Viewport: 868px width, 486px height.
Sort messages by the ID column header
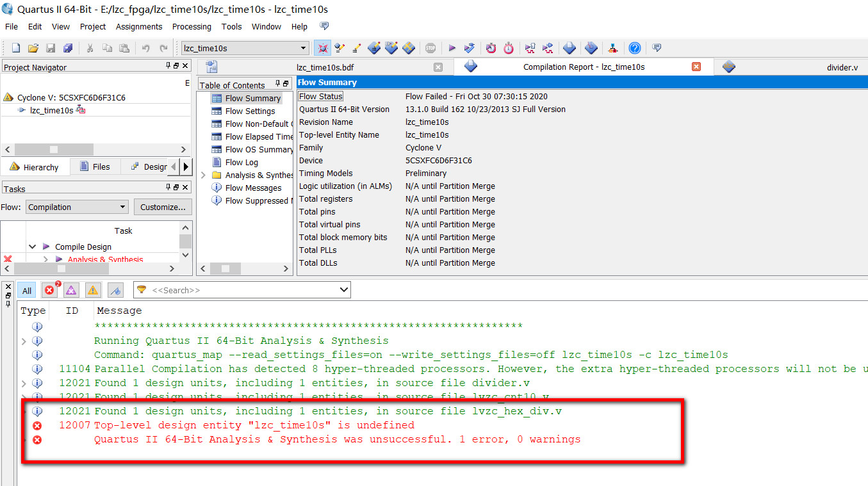[x=72, y=311]
